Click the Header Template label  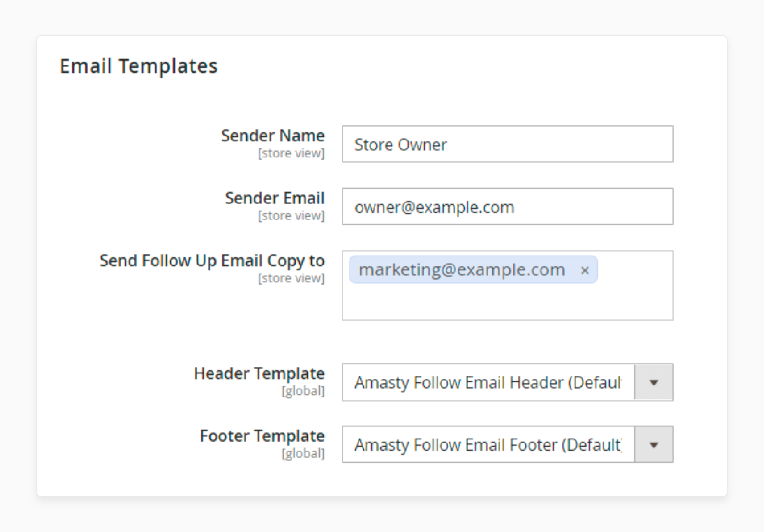pos(259,374)
